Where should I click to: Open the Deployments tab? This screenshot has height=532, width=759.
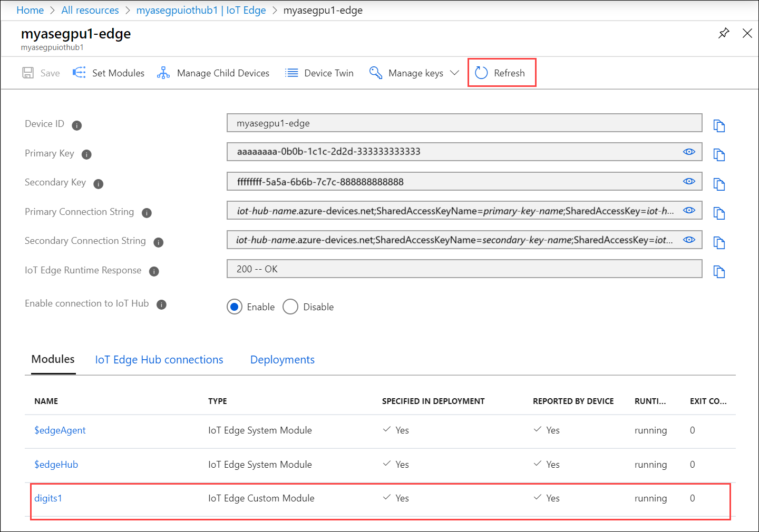click(x=283, y=360)
